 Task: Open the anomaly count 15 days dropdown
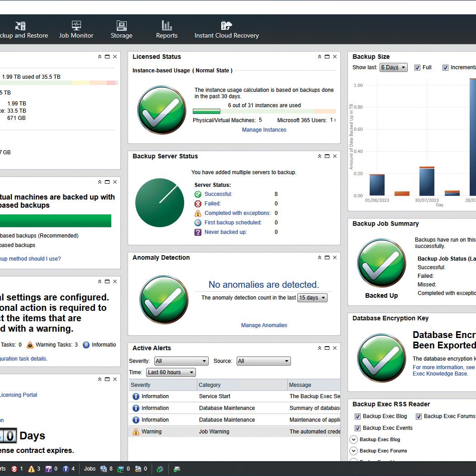tap(312, 298)
